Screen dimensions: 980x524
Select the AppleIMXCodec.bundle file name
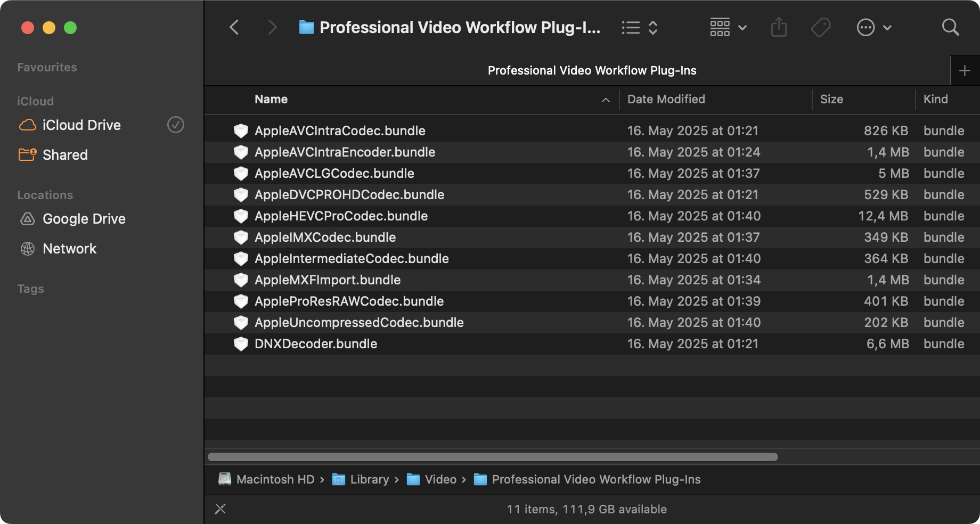click(325, 237)
